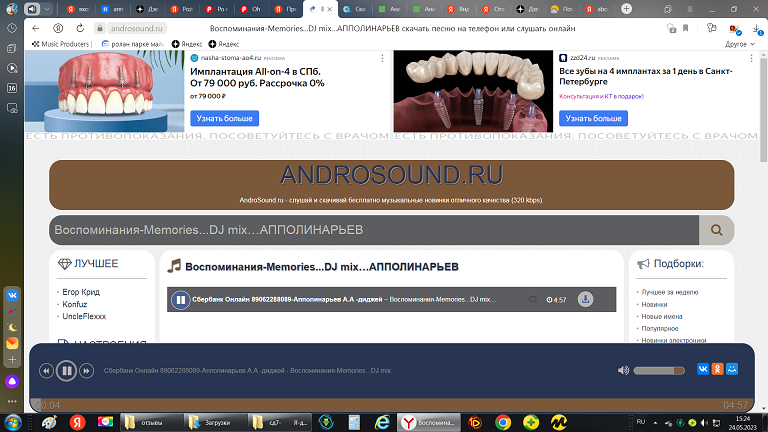Pause the track in the bottom player bar
This screenshot has width=768, height=432.
(x=66, y=371)
